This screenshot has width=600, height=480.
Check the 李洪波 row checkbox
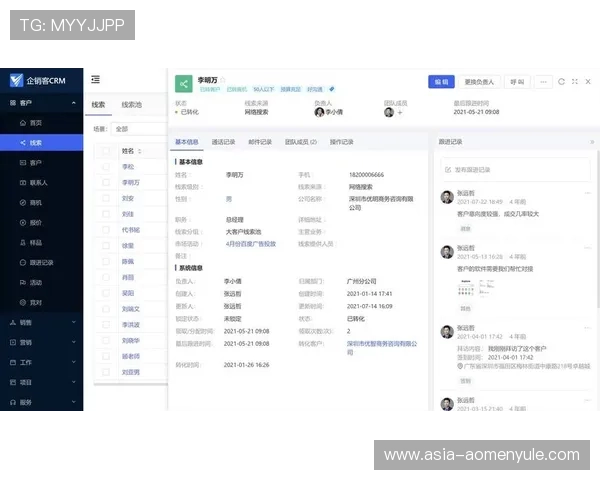pyautogui.click(x=106, y=325)
